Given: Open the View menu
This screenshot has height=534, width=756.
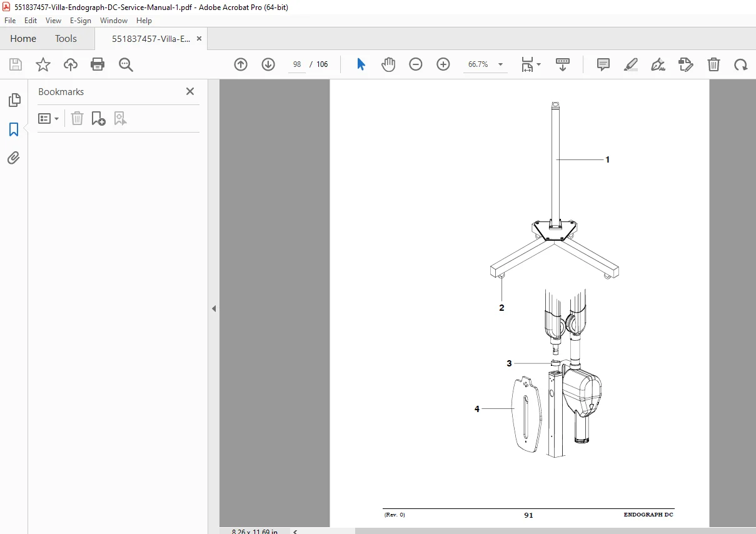Looking at the screenshot, I should (54, 21).
